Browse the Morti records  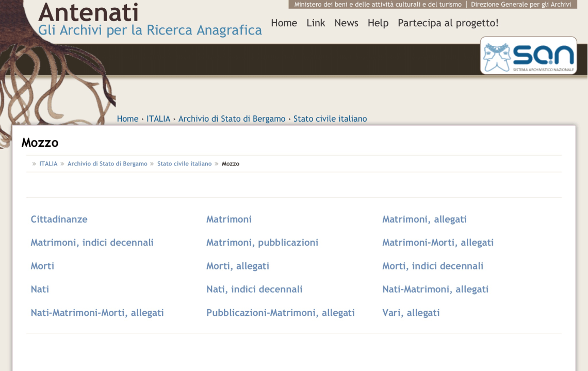coord(42,266)
